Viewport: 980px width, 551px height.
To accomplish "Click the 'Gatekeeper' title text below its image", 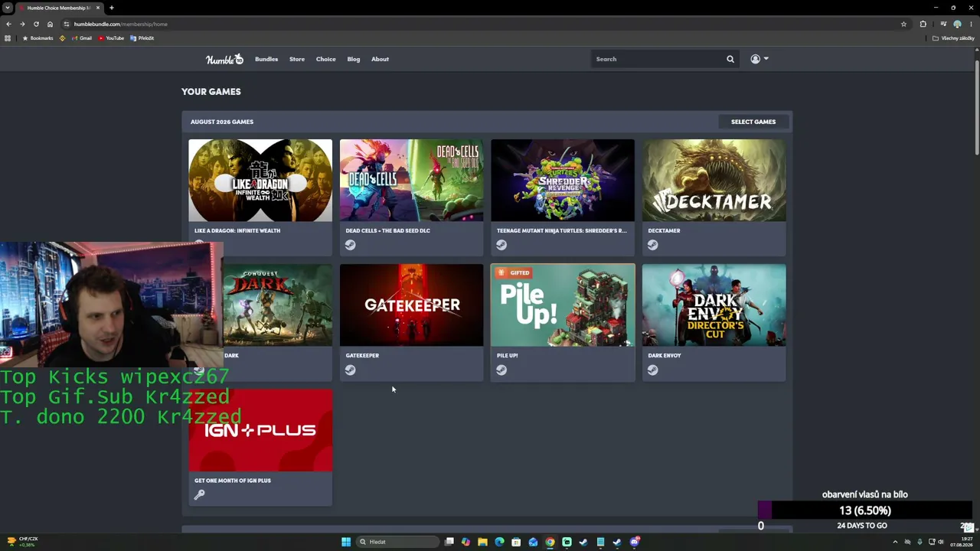I will pyautogui.click(x=362, y=355).
